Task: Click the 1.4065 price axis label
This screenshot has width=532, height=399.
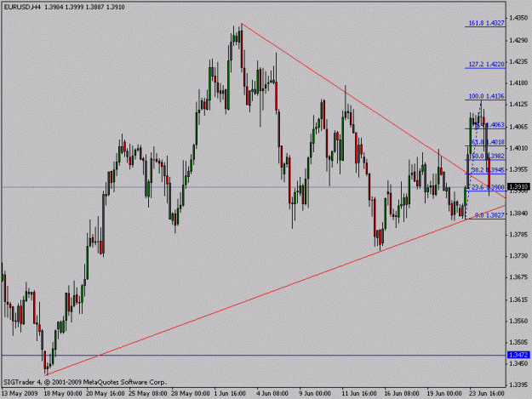Action: [x=518, y=127]
